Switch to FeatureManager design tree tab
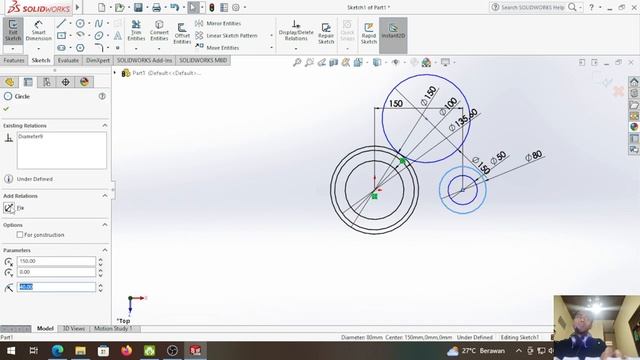The height and width of the screenshot is (360, 640). tap(9, 82)
